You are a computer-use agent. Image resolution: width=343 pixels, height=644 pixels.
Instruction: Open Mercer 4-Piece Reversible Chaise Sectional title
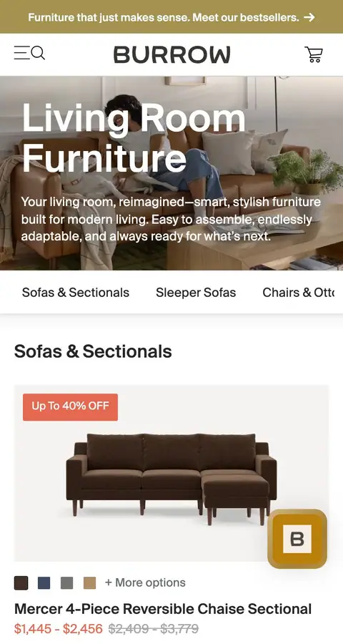(x=163, y=609)
